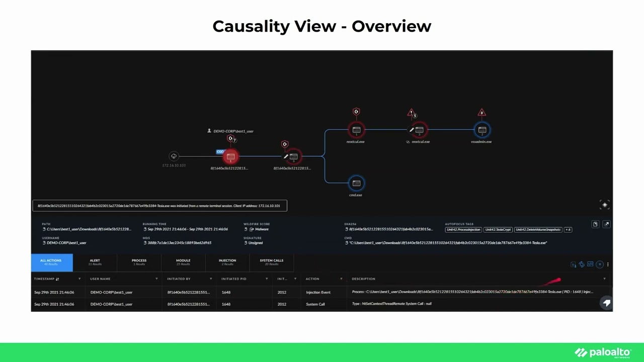Open the Initiated PID column filter dropdown
Image resolution: width=644 pixels, height=362 pixels.
(x=267, y=279)
